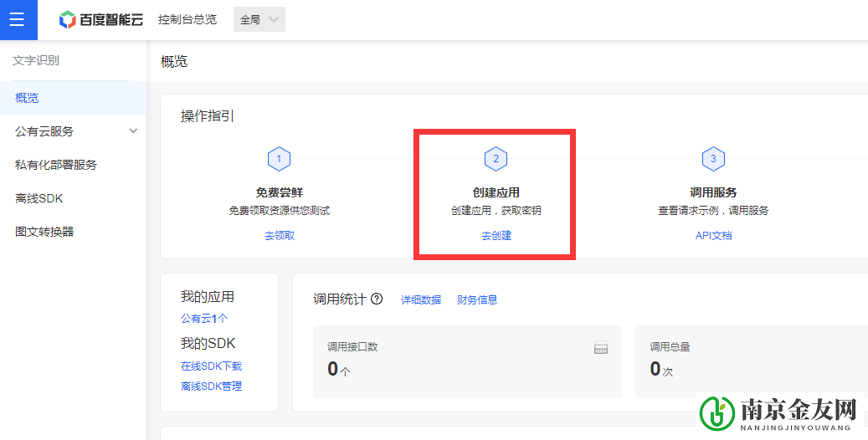Select 概览 in the sidebar
The width and height of the screenshot is (868, 440).
point(73,99)
